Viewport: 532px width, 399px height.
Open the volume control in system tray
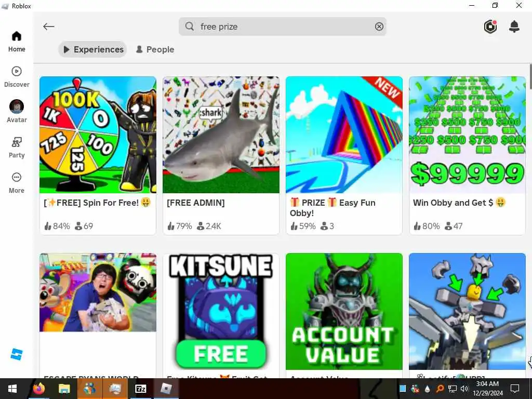[x=464, y=389]
